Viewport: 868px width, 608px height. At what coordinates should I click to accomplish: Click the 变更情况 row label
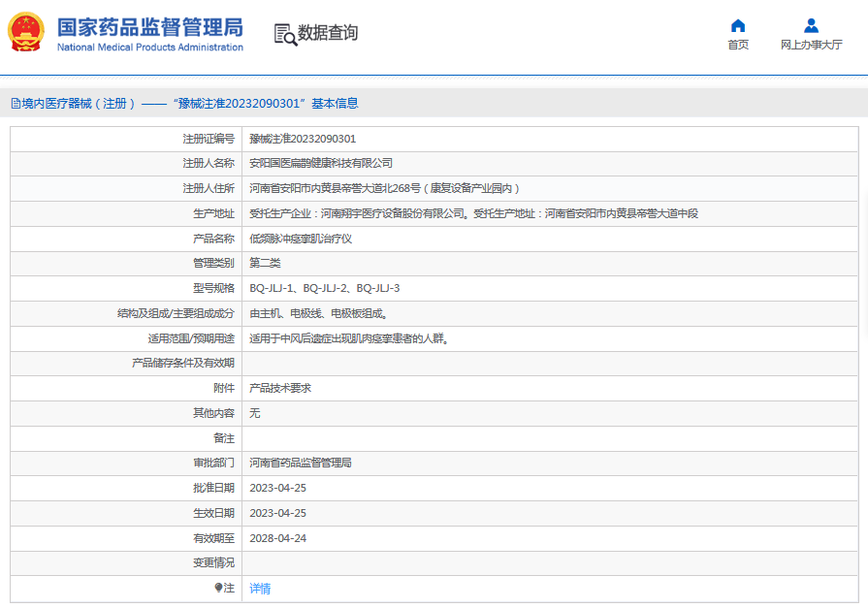[213, 563]
